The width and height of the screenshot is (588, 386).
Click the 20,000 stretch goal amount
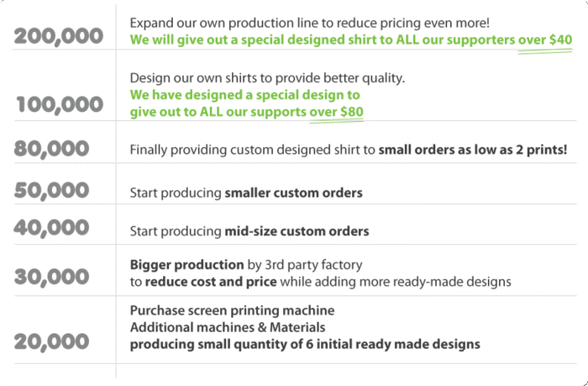tap(51, 342)
